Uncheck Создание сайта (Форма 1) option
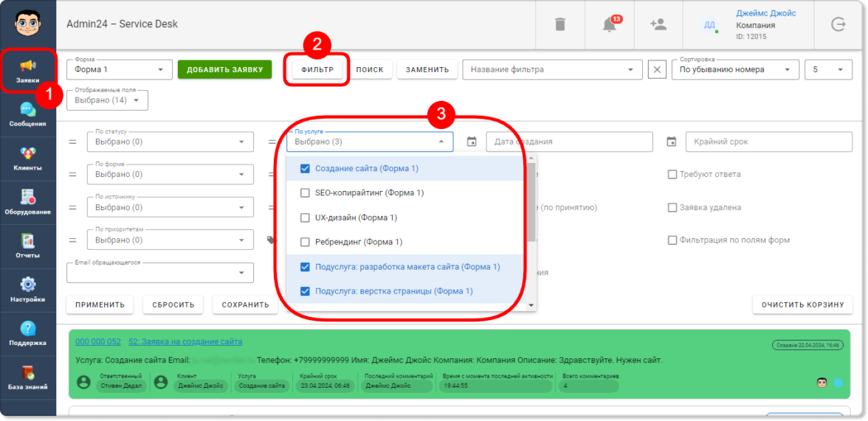 pyautogui.click(x=304, y=169)
